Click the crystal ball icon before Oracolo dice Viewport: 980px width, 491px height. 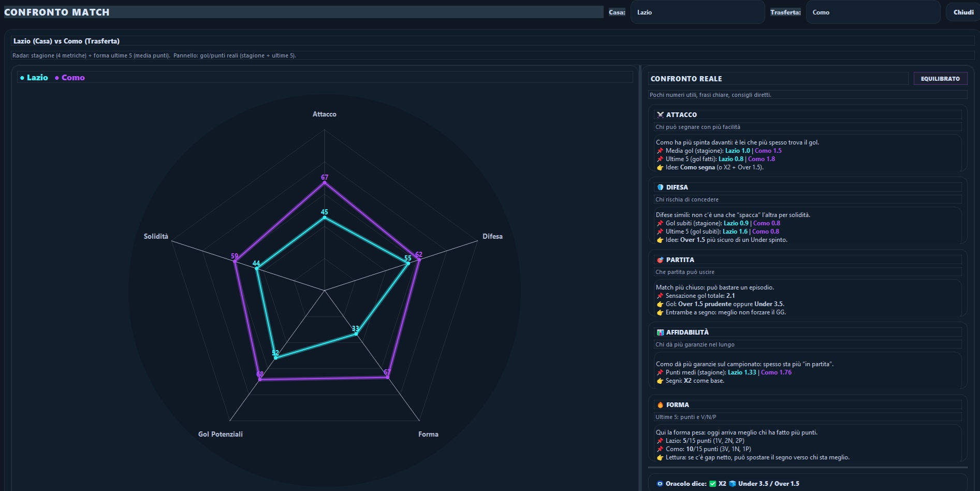point(661,484)
